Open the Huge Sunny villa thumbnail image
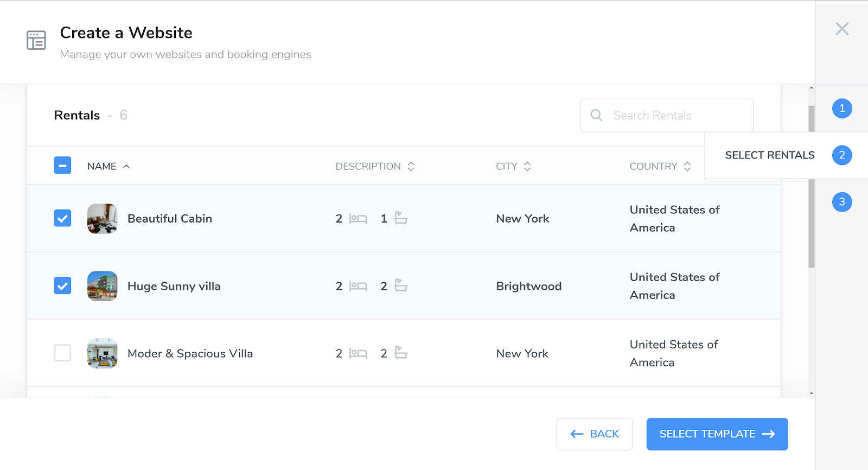 (x=103, y=286)
